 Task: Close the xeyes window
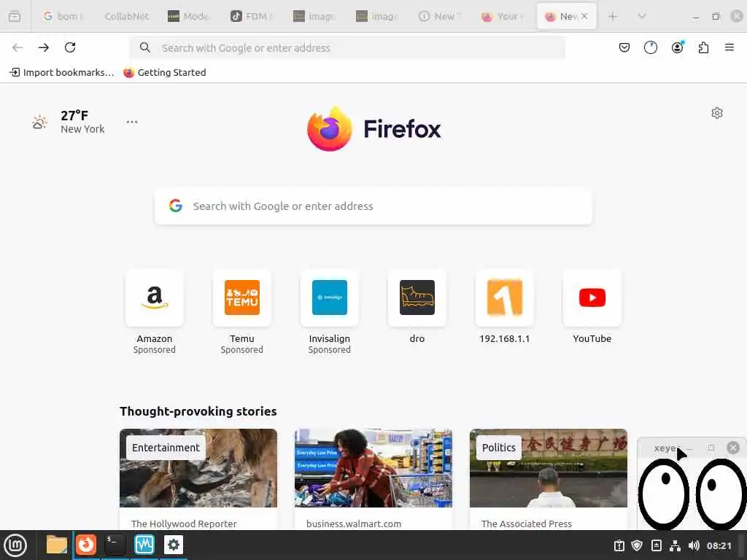[x=733, y=448]
